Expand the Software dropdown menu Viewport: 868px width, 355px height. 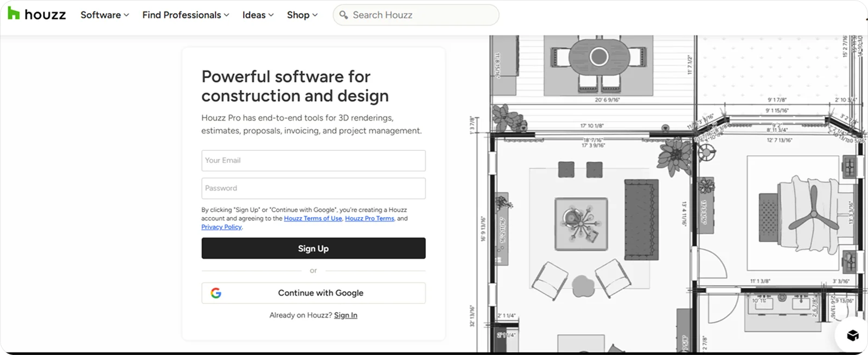tap(105, 15)
